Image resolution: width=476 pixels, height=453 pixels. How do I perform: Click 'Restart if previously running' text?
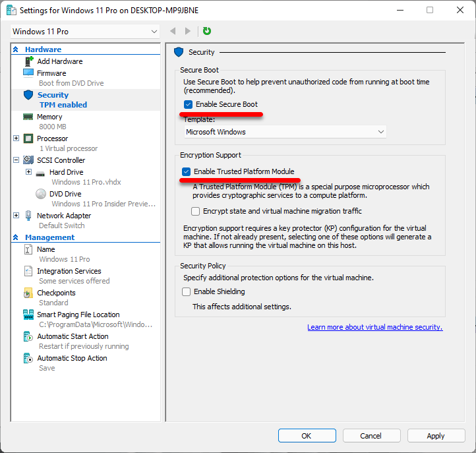[x=84, y=346]
